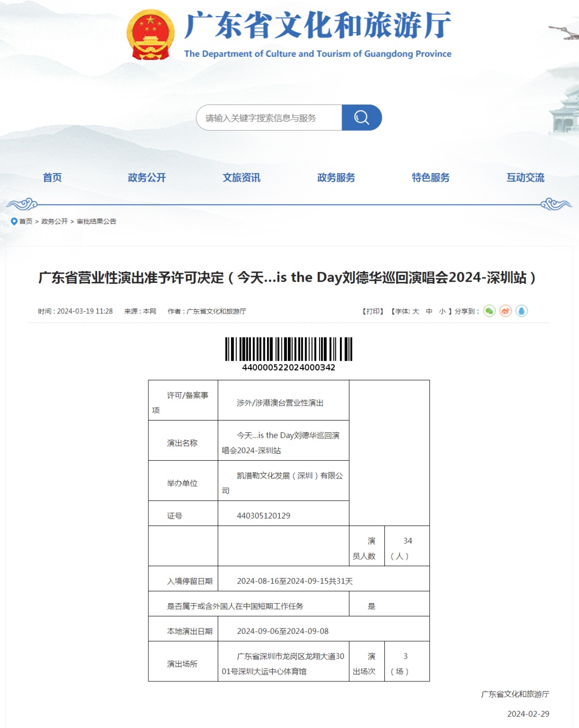Click the publish time 2024-03-19 11:28
The image size is (579, 728).
[x=76, y=311]
